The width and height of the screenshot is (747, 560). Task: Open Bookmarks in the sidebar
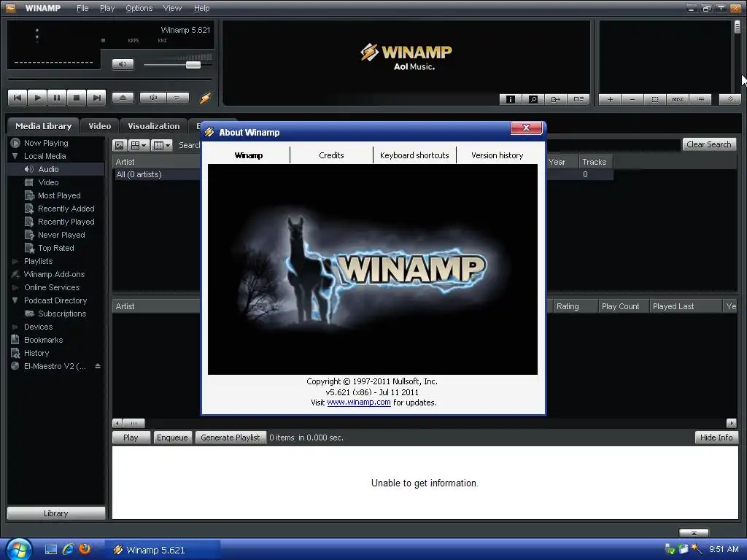point(43,340)
